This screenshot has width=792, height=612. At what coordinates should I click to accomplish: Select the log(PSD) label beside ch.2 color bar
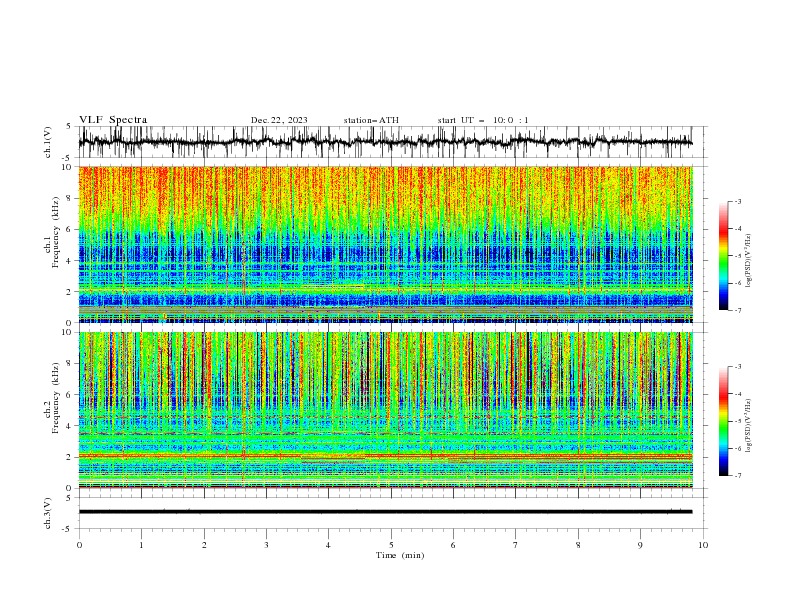tap(749, 426)
